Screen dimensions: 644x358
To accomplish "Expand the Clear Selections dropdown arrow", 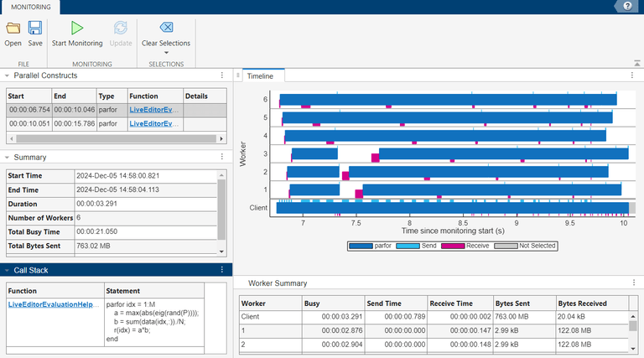I will click(166, 53).
